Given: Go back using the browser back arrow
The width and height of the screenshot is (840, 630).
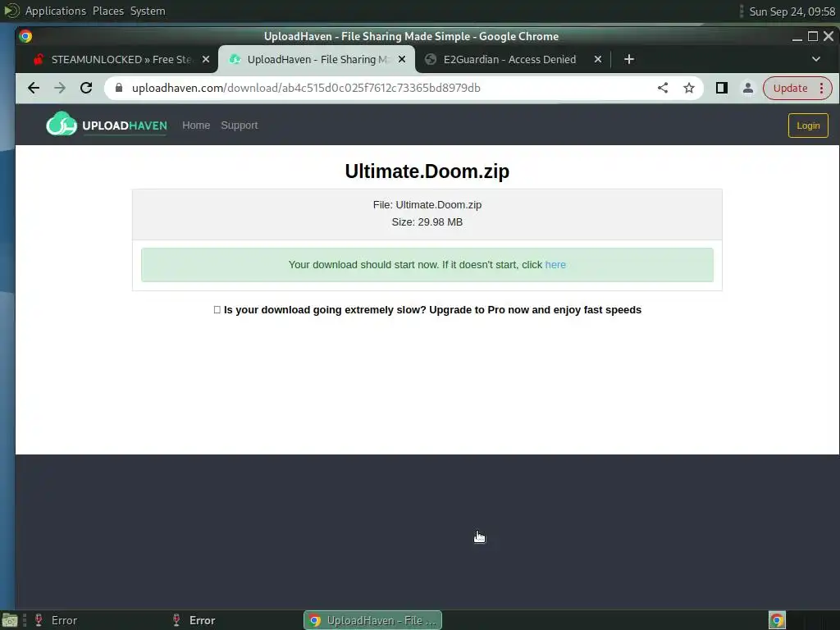Looking at the screenshot, I should click(x=33, y=88).
